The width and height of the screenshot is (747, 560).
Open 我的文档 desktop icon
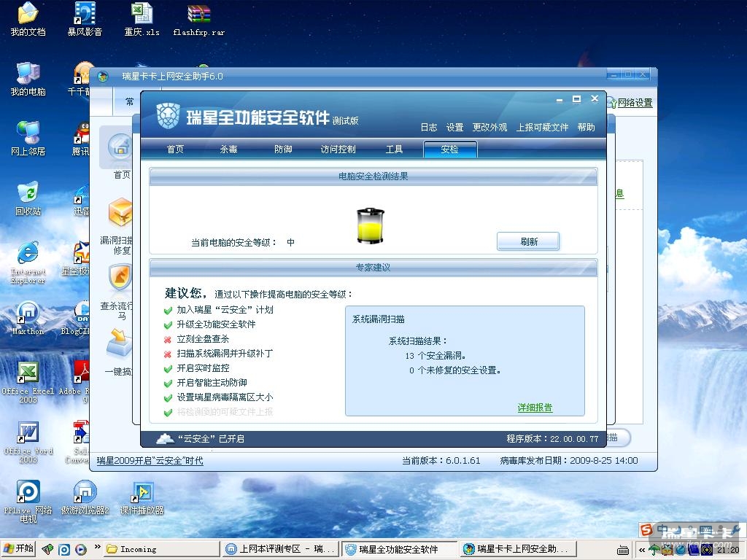[28, 19]
